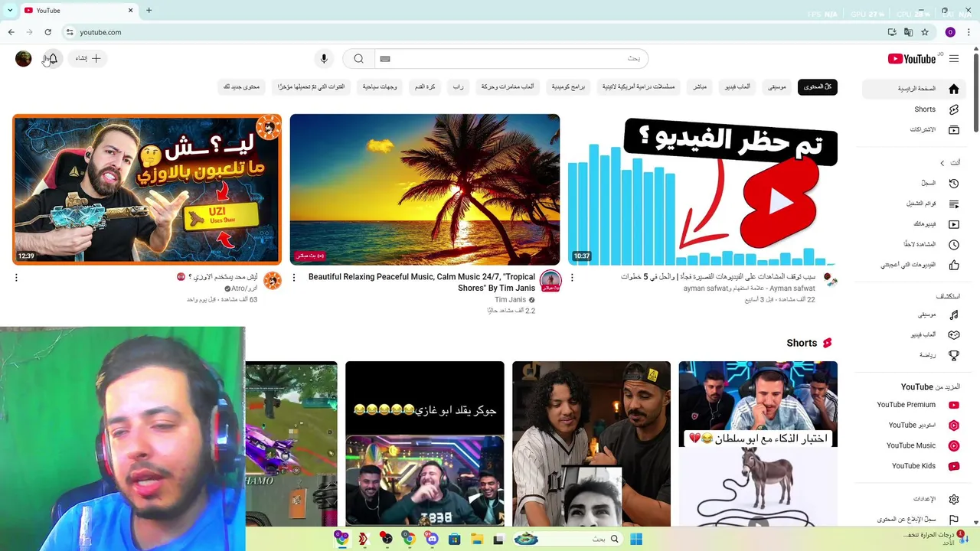
Task: Open Discord from the taskbar
Action: click(431, 539)
